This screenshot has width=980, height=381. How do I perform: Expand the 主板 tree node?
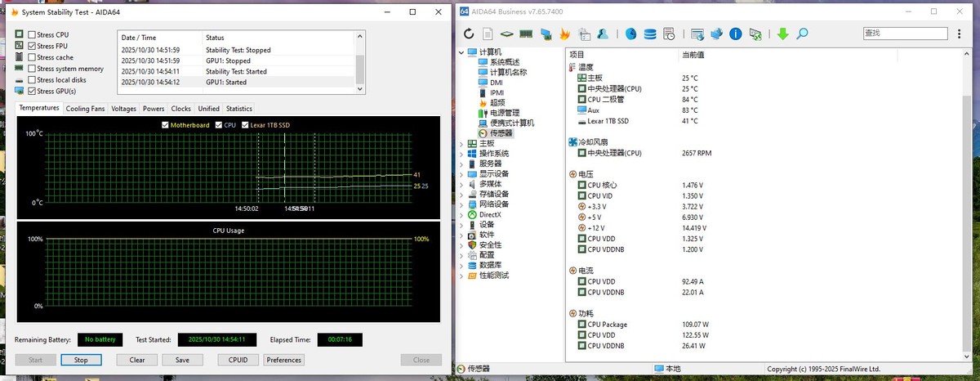[462, 143]
